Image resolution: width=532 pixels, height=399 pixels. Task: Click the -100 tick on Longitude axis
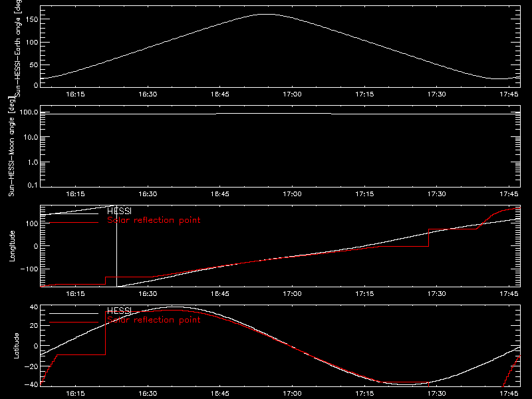pos(29,269)
